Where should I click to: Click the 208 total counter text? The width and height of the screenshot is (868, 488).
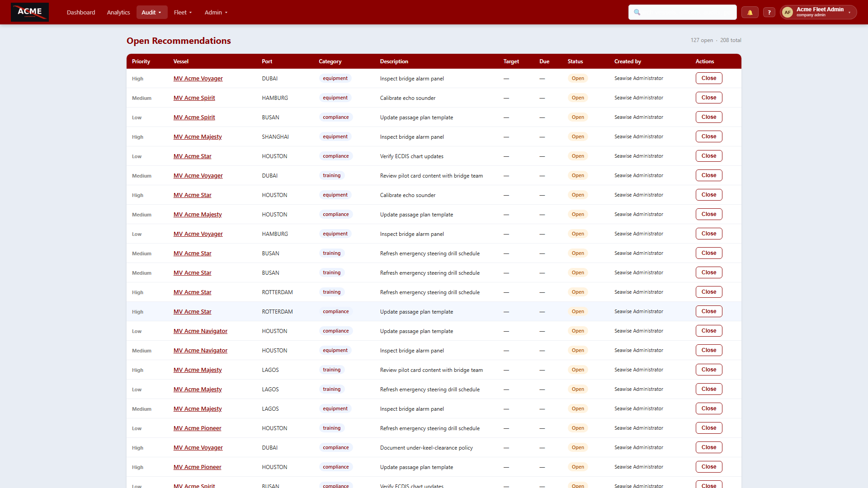[x=731, y=40]
